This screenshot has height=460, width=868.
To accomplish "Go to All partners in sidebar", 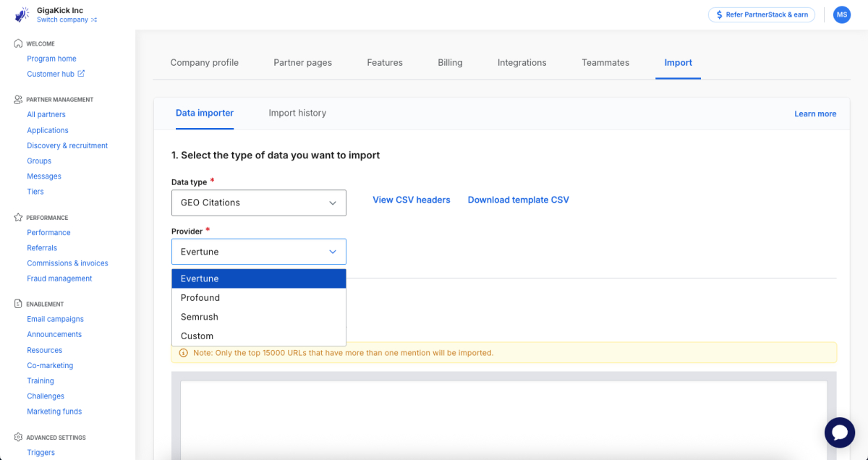I will click(x=46, y=114).
